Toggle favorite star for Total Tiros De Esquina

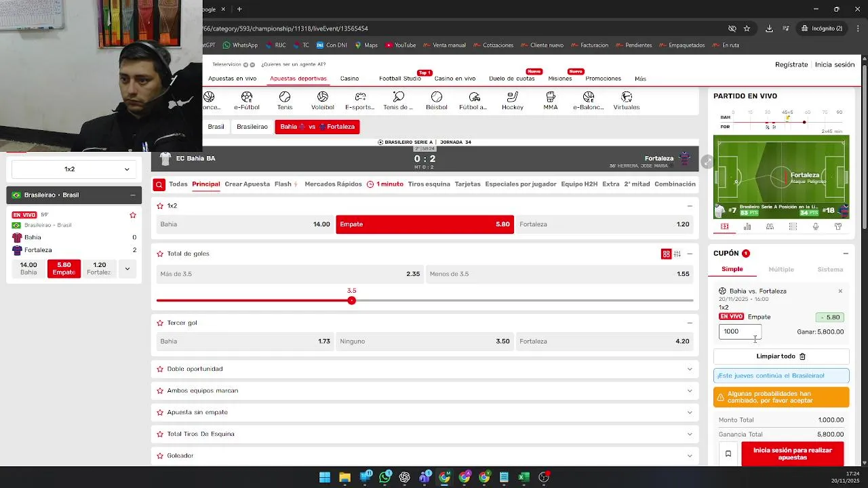(x=160, y=434)
